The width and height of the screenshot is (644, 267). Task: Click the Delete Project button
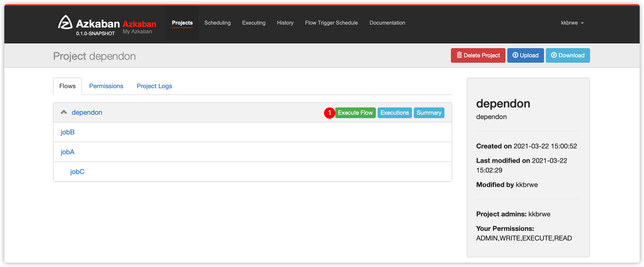pyautogui.click(x=478, y=55)
